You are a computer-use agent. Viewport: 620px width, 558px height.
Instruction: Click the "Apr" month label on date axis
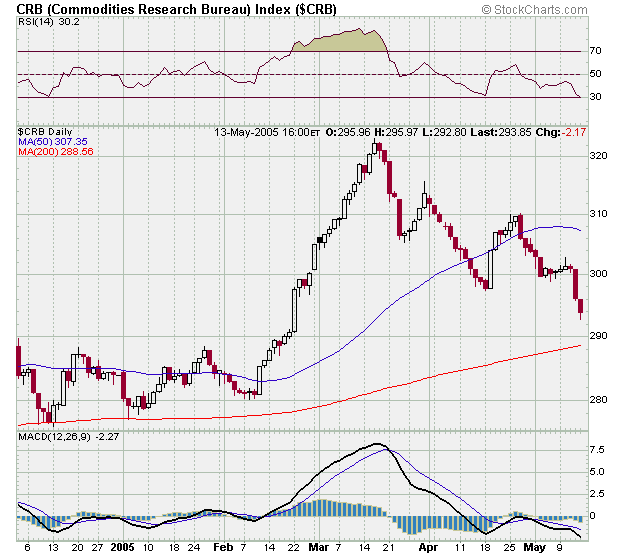(428, 547)
